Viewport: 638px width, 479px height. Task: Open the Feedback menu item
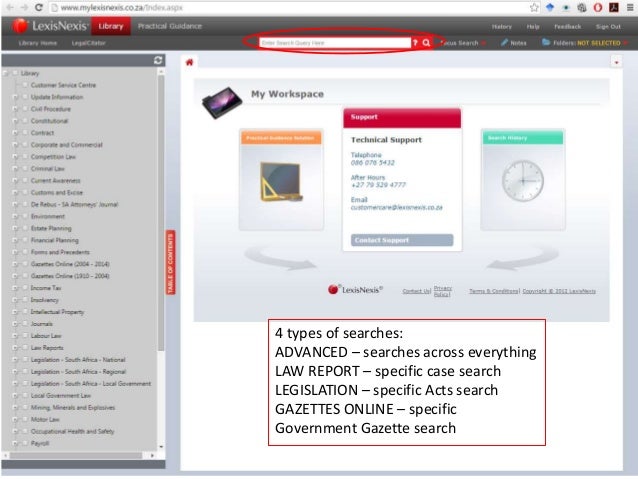[x=567, y=26]
